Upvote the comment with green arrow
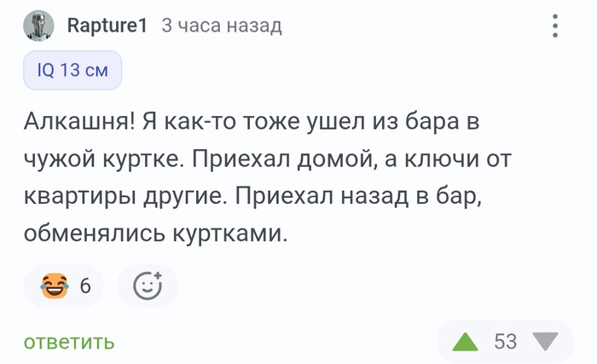Image resolution: width=597 pixels, height=364 pixels. pos(465,342)
